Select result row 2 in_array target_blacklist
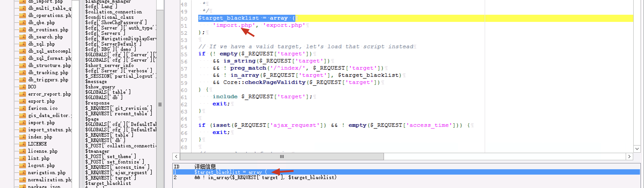The width and height of the screenshot is (644, 188). [406, 178]
